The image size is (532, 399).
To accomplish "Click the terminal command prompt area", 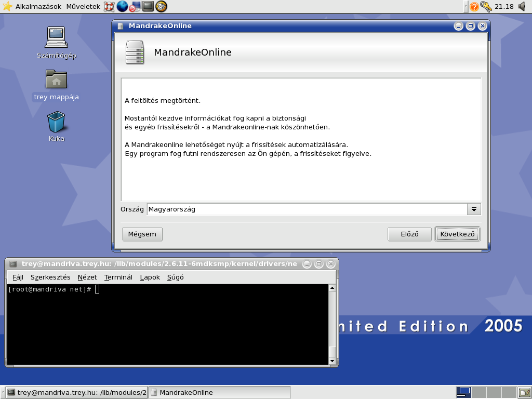I will (168, 324).
